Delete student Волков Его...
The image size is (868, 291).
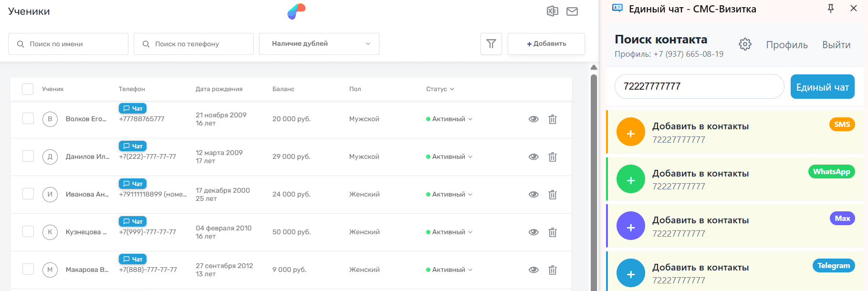pyautogui.click(x=553, y=119)
